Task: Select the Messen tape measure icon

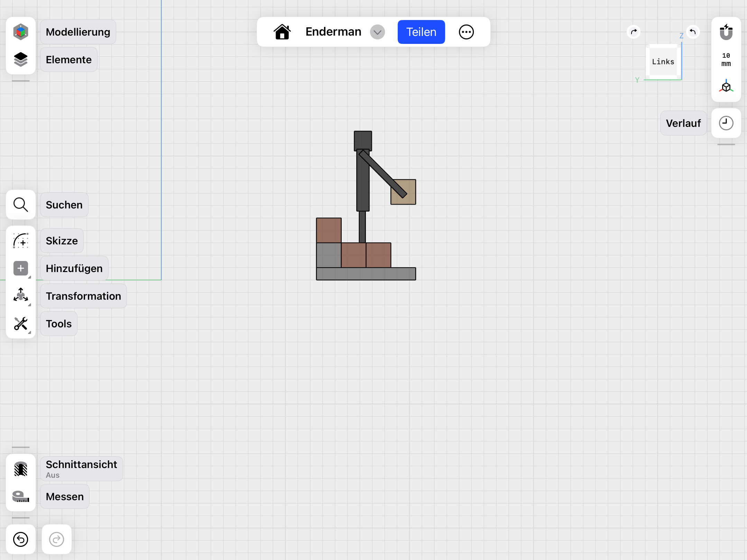Action: click(x=21, y=496)
